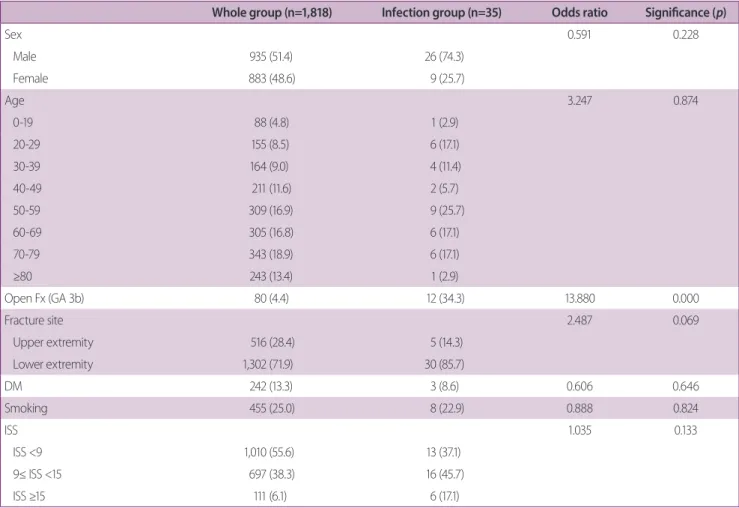The width and height of the screenshot is (739, 508).
Task: Select the 'Male' row label
Action: (25, 57)
